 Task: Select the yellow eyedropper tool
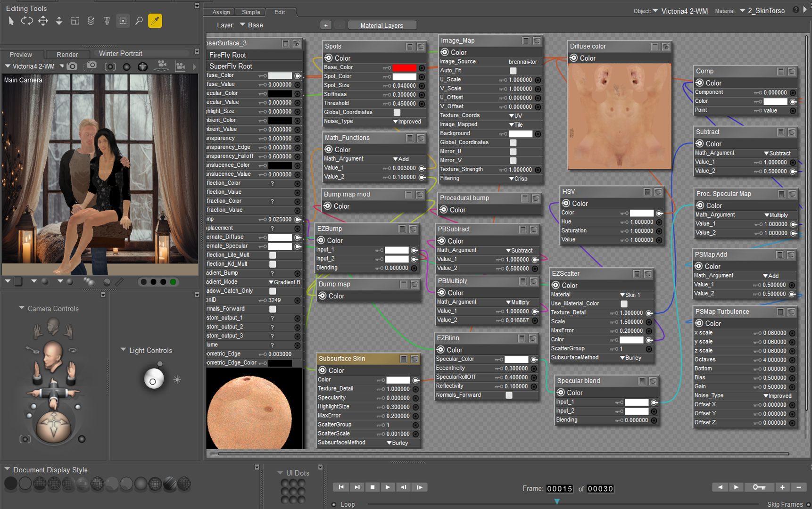point(155,21)
